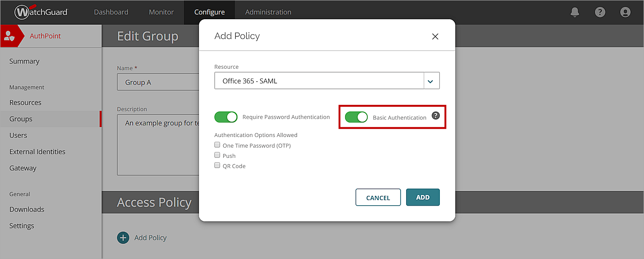Open the user account profile icon

click(625, 12)
